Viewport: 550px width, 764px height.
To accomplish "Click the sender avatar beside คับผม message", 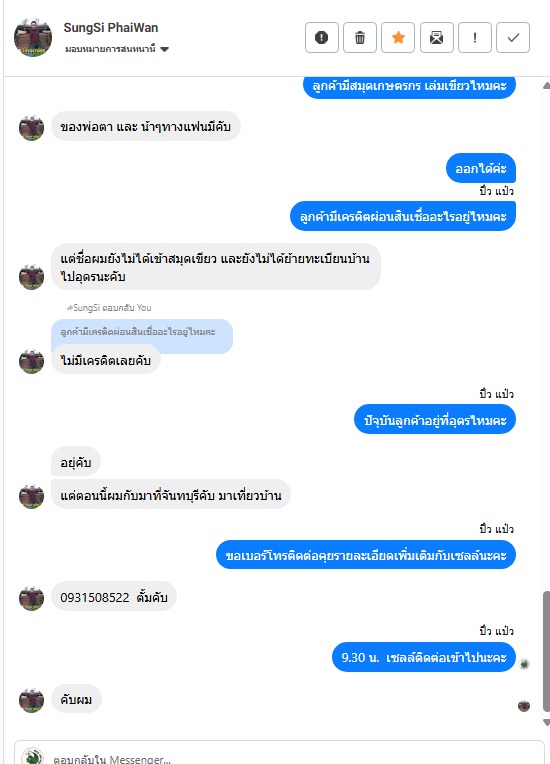I will click(x=31, y=700).
